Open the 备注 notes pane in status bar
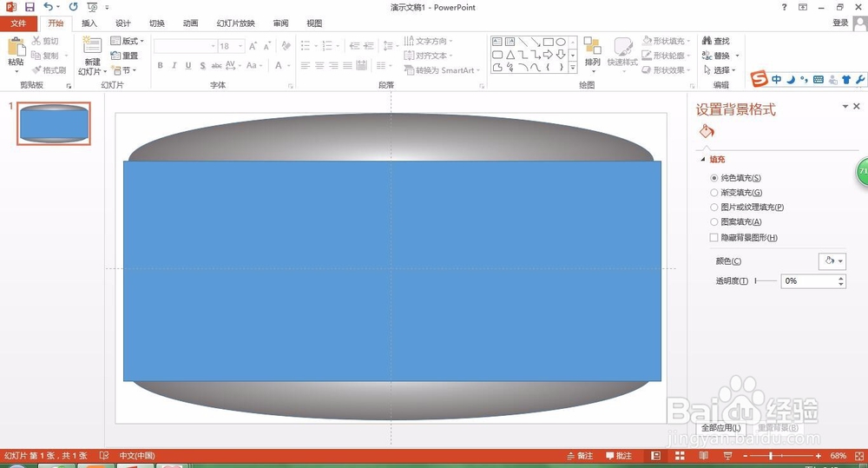868x468 pixels. pos(580,456)
